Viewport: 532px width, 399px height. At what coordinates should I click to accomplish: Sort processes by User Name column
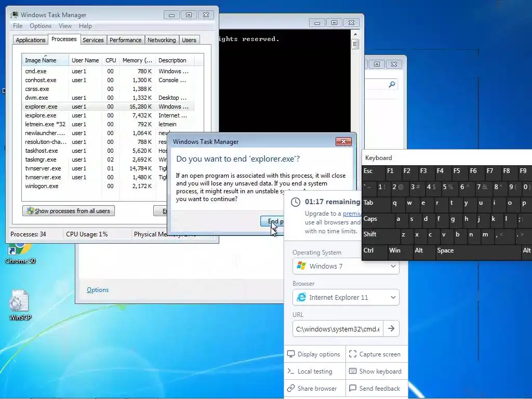click(85, 60)
